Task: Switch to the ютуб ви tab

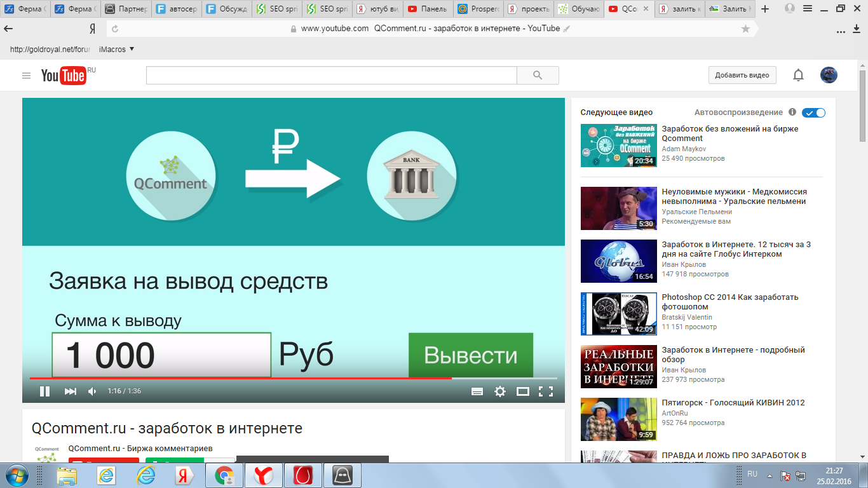Action: click(x=377, y=9)
